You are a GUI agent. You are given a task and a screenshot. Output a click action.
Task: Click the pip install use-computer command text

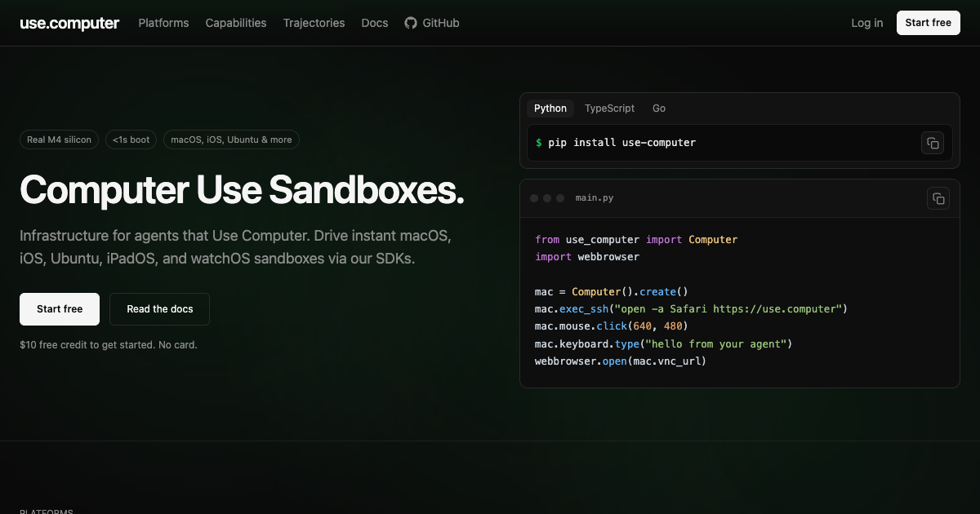[x=622, y=143]
